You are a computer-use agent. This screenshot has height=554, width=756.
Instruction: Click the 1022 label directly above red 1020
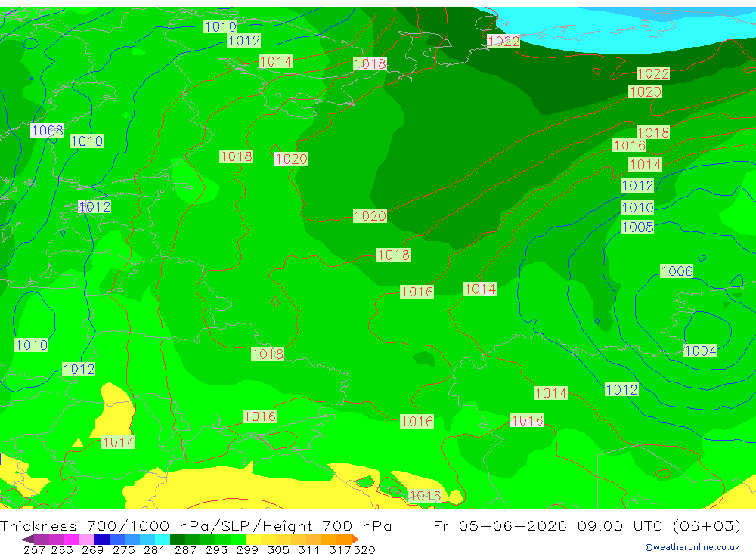(x=653, y=73)
